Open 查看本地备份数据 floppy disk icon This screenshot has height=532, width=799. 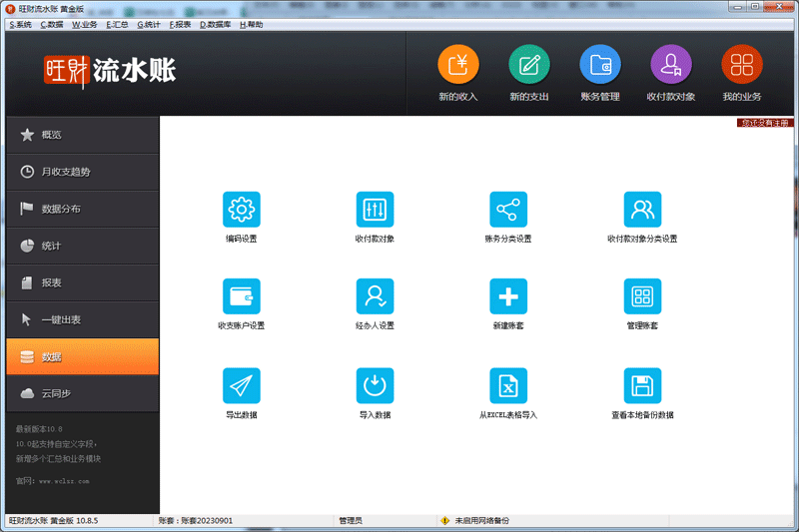pyautogui.click(x=642, y=385)
